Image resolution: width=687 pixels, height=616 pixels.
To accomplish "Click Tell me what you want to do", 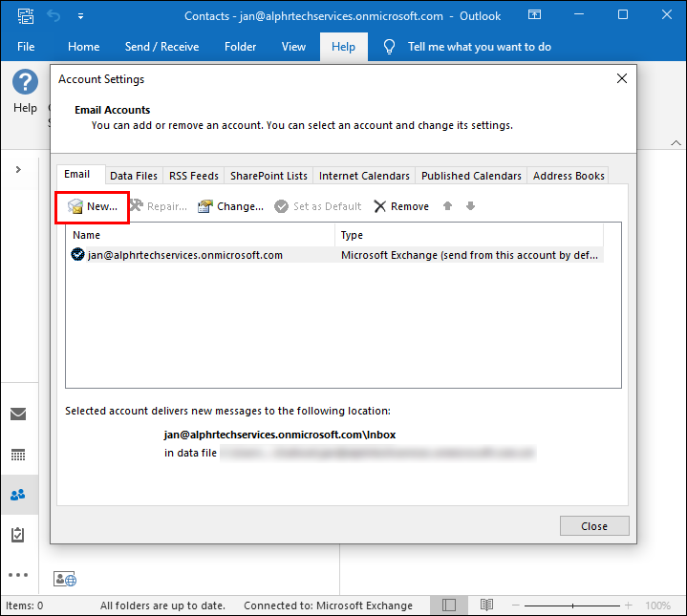I will (480, 47).
